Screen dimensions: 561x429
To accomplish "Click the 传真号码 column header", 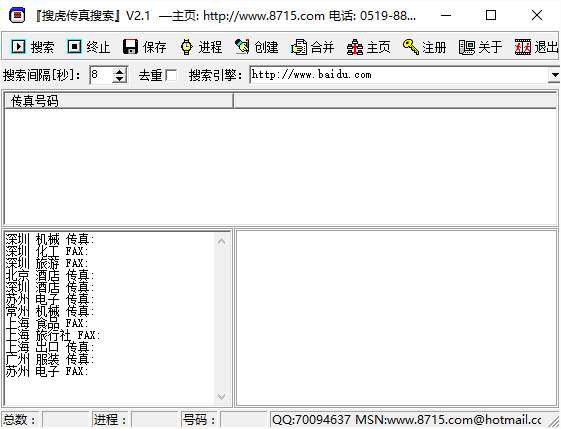I will pyautogui.click(x=118, y=101).
